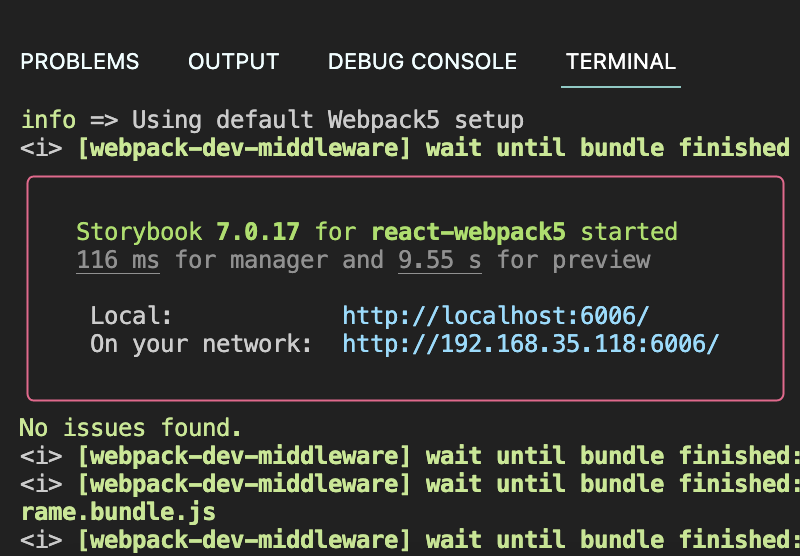800x556 pixels.
Task: Click the last webpack-dev-middleware line at bottom
Action: (x=410, y=540)
